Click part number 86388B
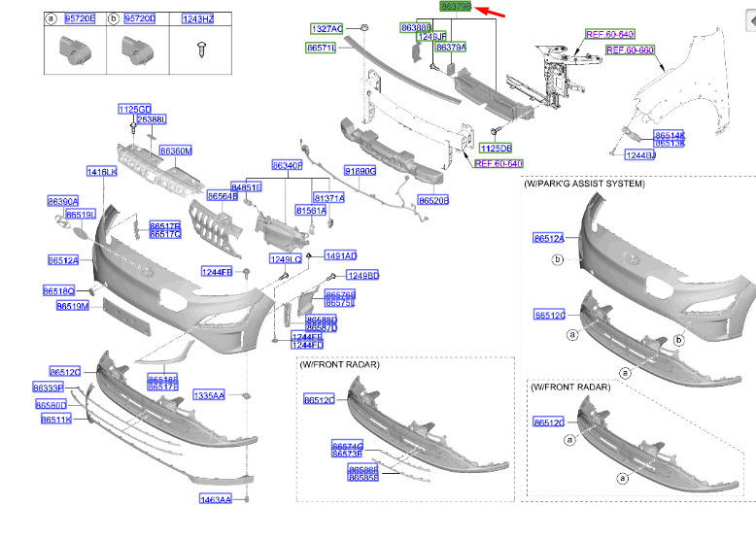Viewport: 756px width, 539px height. (416, 28)
